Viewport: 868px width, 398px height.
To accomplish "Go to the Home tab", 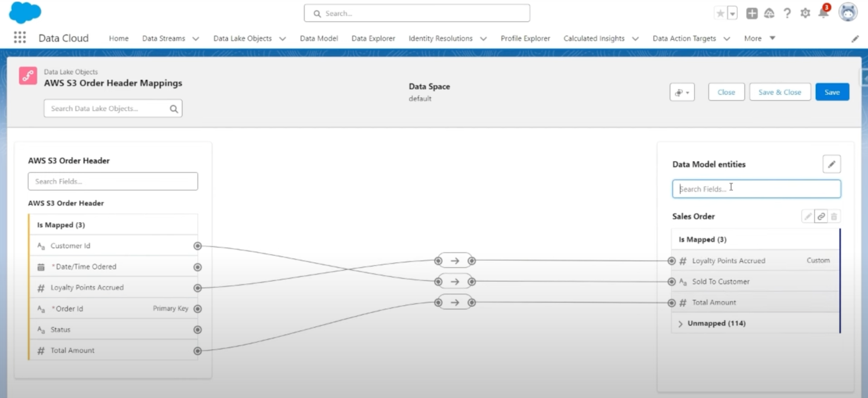I will point(119,39).
